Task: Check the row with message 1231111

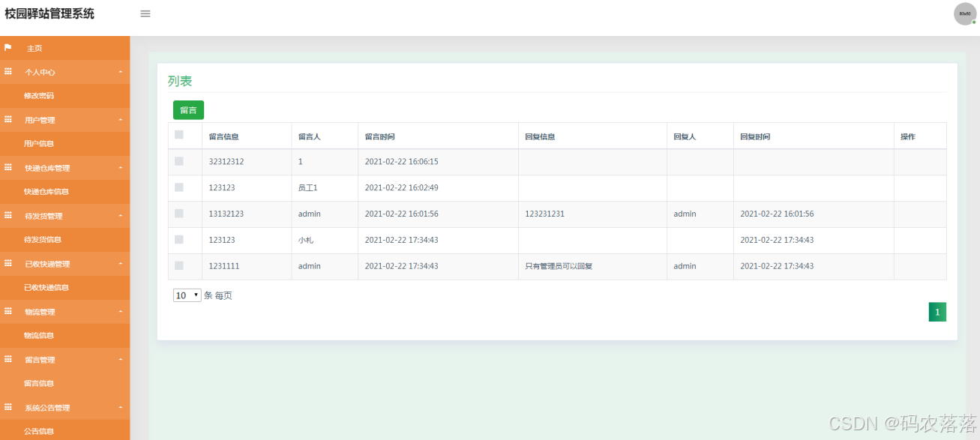Action: click(178, 265)
